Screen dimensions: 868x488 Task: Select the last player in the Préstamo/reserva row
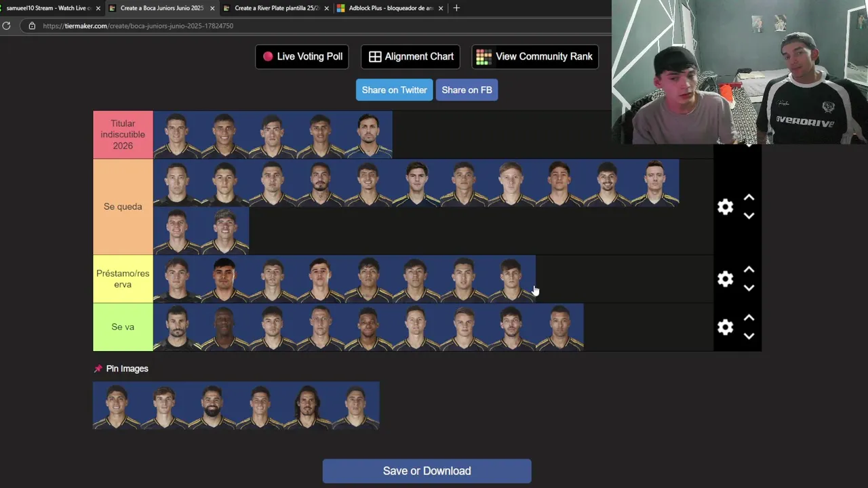click(511, 279)
